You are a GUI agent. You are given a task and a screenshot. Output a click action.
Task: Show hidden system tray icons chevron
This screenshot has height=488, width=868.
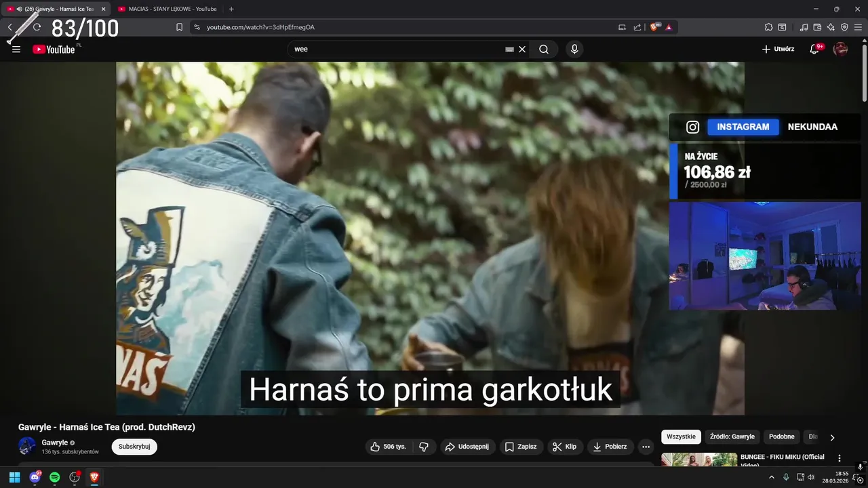pos(772,477)
